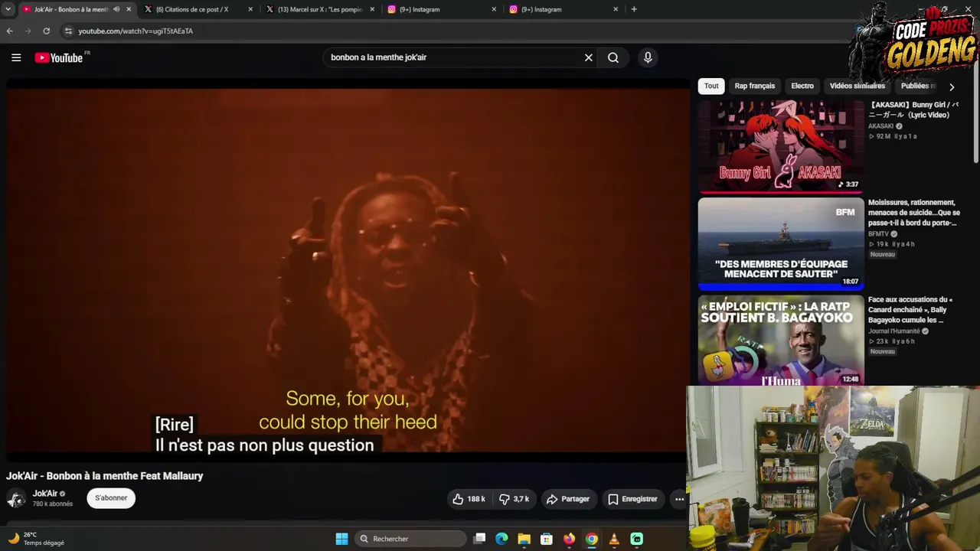This screenshot has height=551, width=980.
Task: Clear the YouTube search query
Action: pos(589,57)
